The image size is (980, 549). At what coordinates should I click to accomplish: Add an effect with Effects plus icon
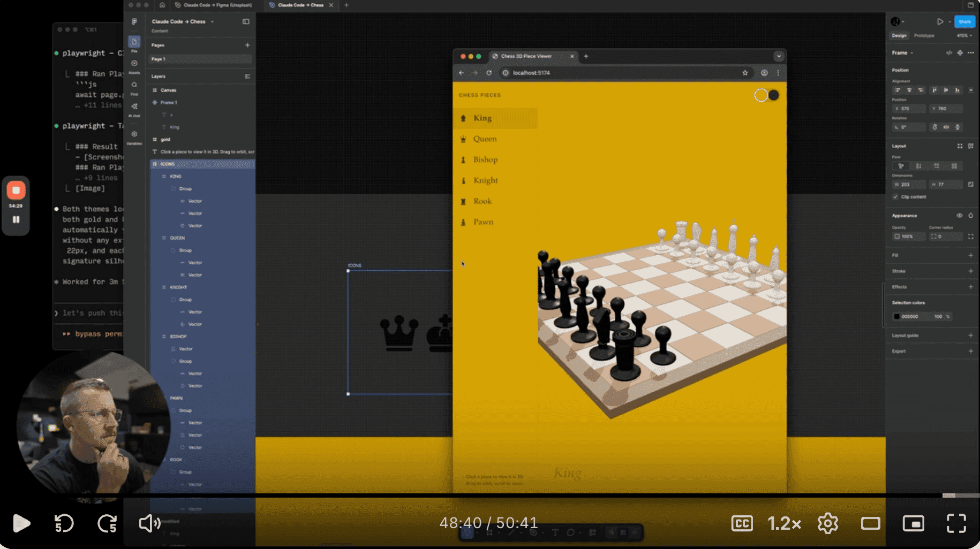[x=970, y=287]
